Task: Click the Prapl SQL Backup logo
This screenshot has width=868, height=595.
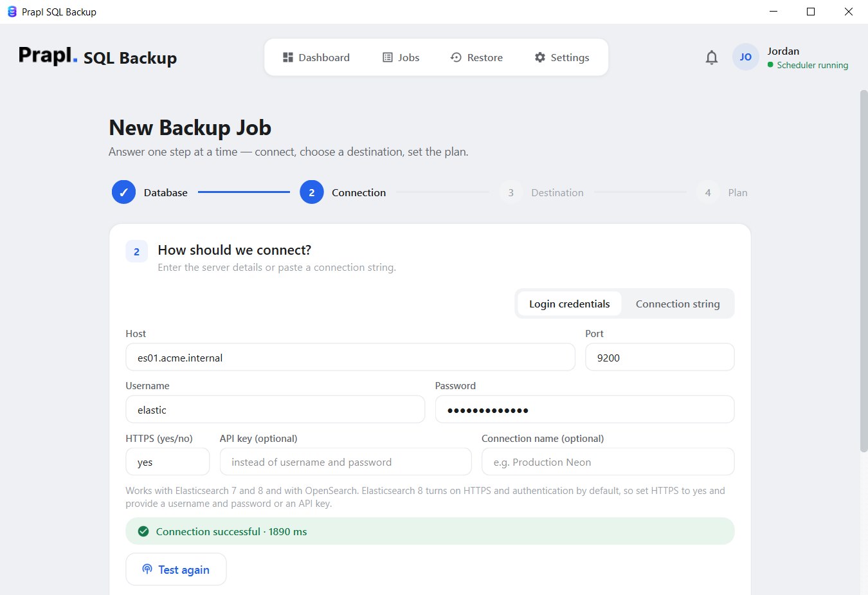Action: pos(98,57)
